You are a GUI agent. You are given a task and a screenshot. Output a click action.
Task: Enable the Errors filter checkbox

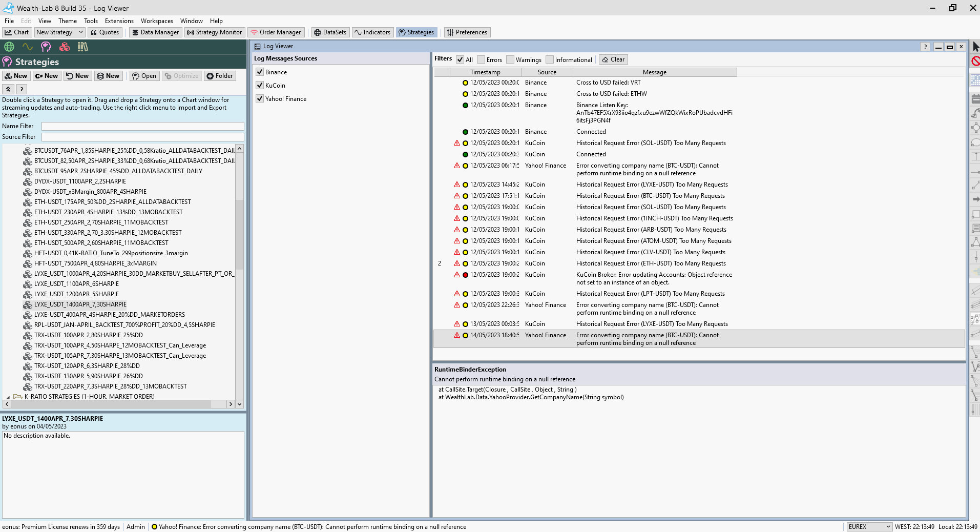(481, 60)
